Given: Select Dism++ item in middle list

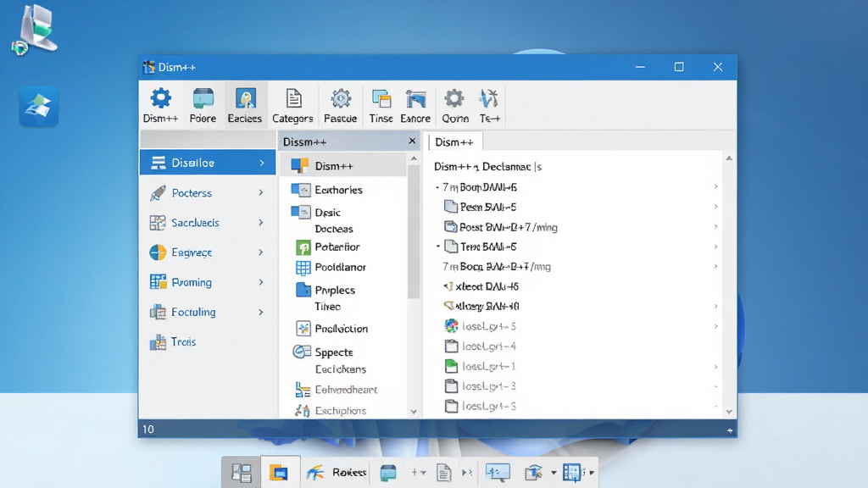Looking at the screenshot, I should point(343,165).
